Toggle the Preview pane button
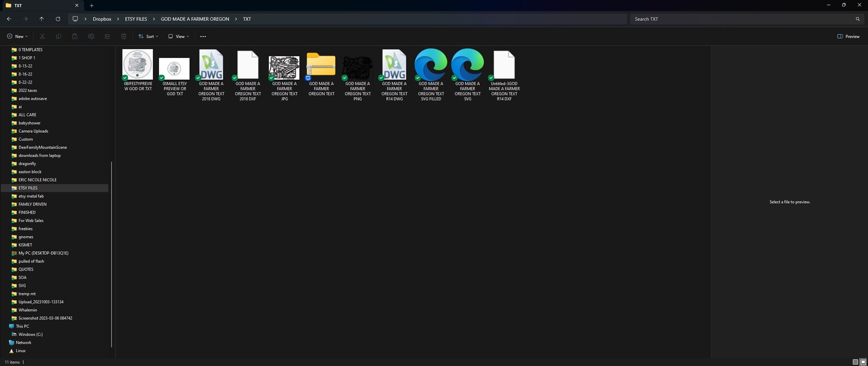This screenshot has height=366, width=868. click(x=848, y=37)
